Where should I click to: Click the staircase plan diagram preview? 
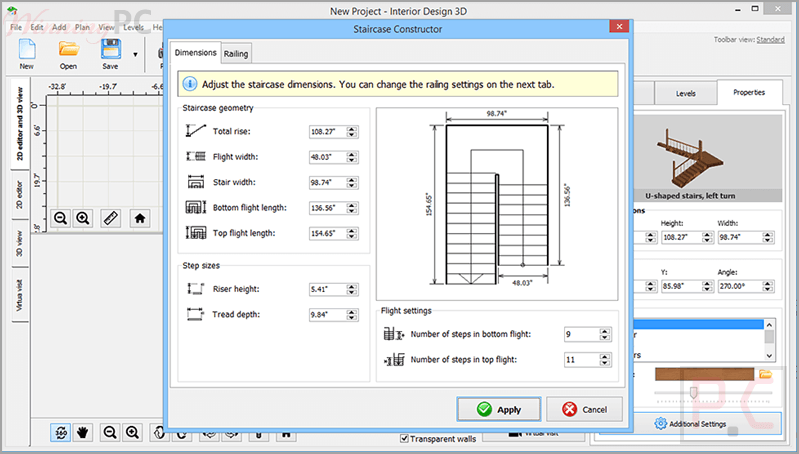coord(497,203)
